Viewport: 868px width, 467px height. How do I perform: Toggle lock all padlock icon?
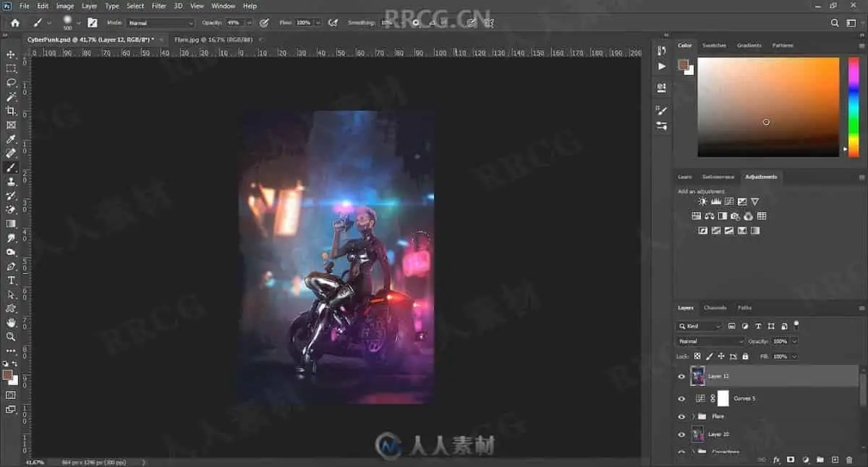745,356
